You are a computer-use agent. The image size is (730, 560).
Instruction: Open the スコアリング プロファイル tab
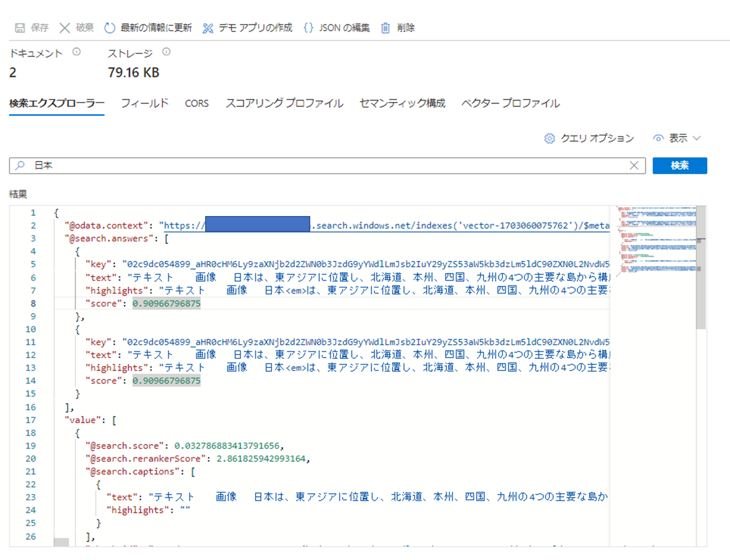[x=284, y=103]
